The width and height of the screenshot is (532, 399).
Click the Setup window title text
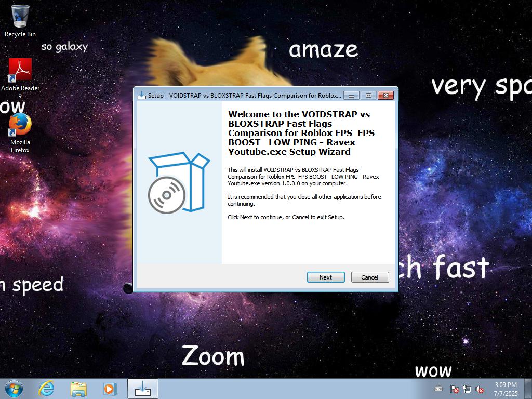pos(245,96)
